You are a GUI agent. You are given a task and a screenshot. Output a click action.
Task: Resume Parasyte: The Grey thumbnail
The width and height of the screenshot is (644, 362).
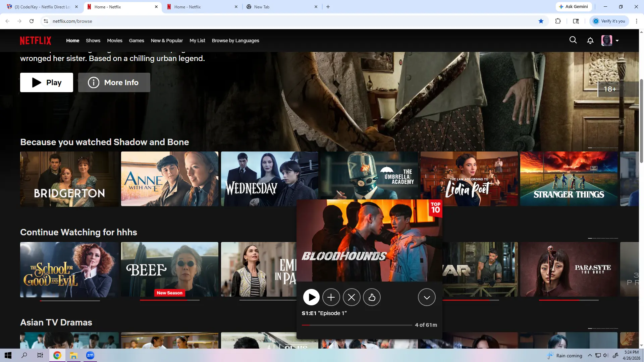569,269
